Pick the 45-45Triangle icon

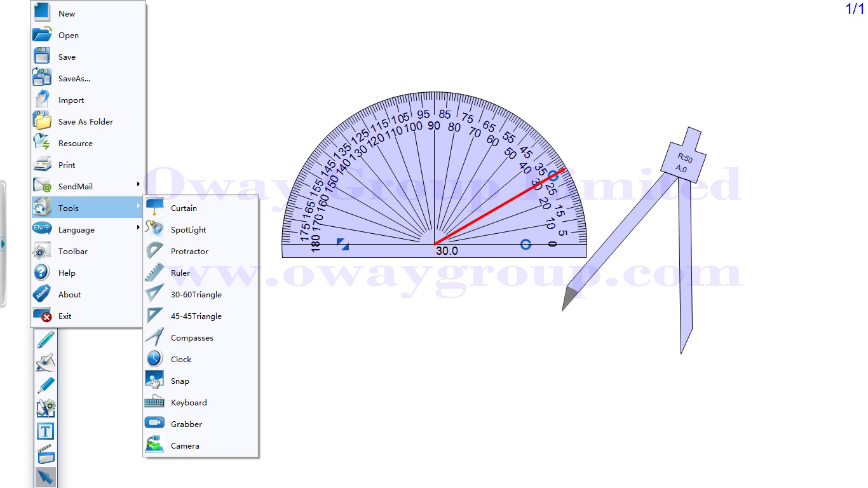click(154, 316)
